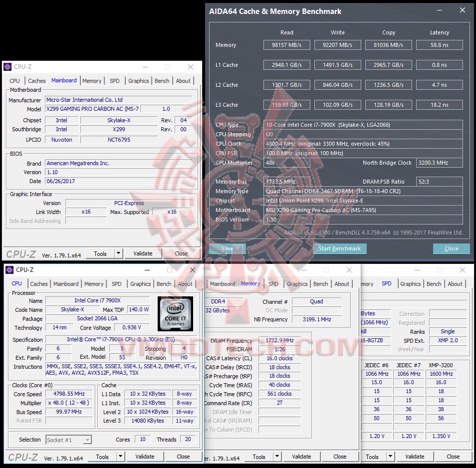Click Level 3 cache size 14080 KBytes
Image resolution: width=476 pixels, height=468 pixels.
148,421
